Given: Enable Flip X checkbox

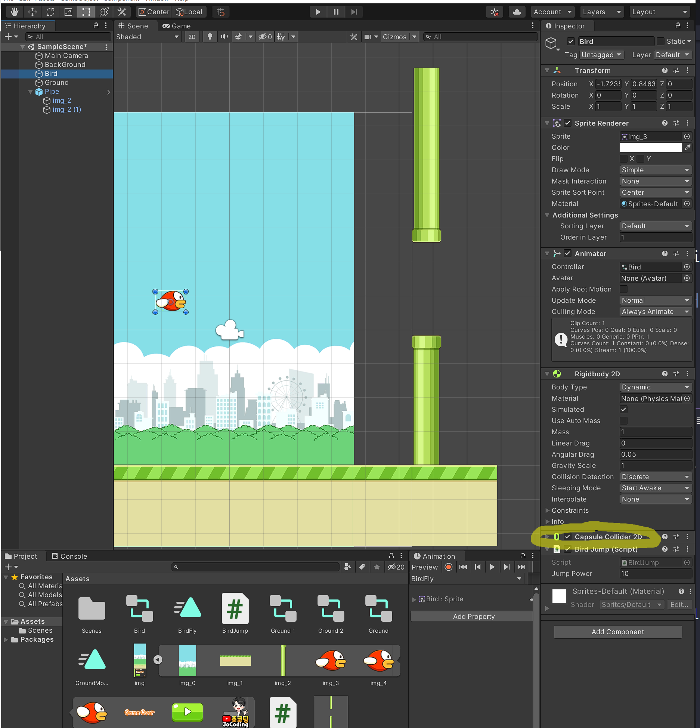Looking at the screenshot, I should coord(623,159).
